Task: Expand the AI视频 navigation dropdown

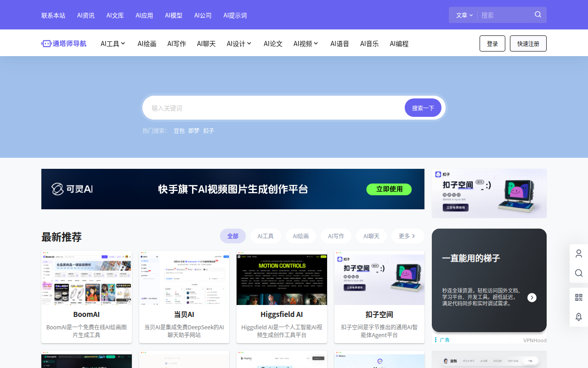Action: pos(306,44)
